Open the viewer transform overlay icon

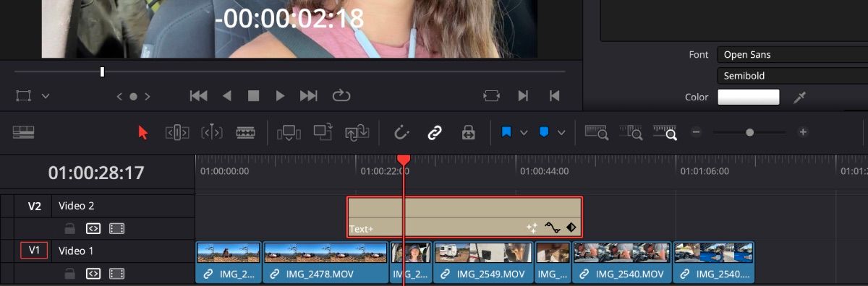pos(24,95)
